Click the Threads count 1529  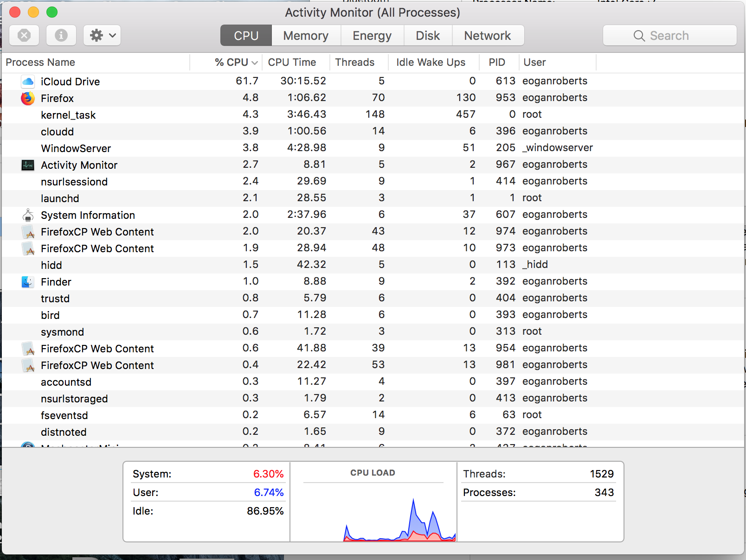(x=602, y=474)
